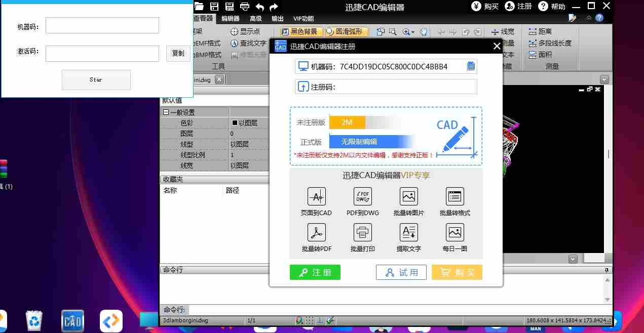The image size is (644, 333).
Task: Close the lamborgini.dwg document tab
Action: click(x=219, y=79)
